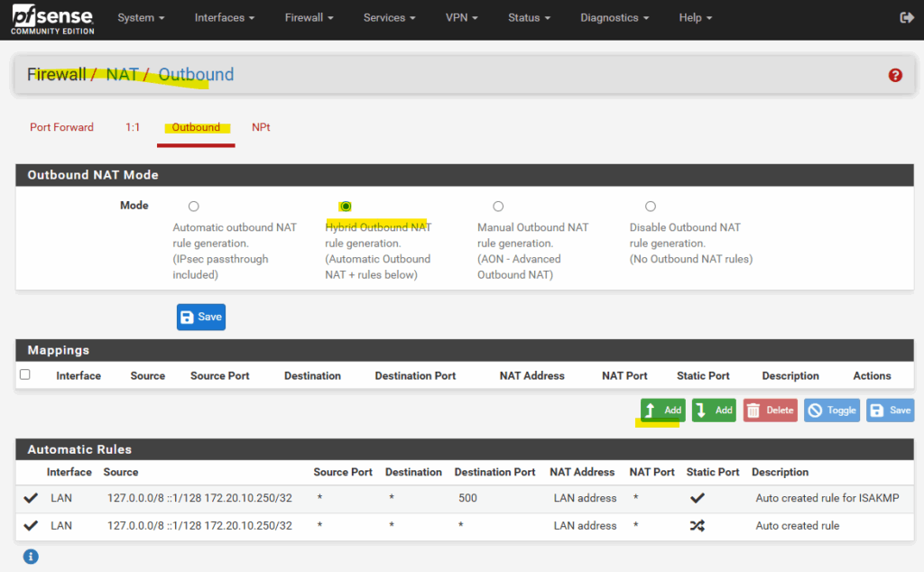Click the blue info icon below Automatic Rules

coord(31,556)
